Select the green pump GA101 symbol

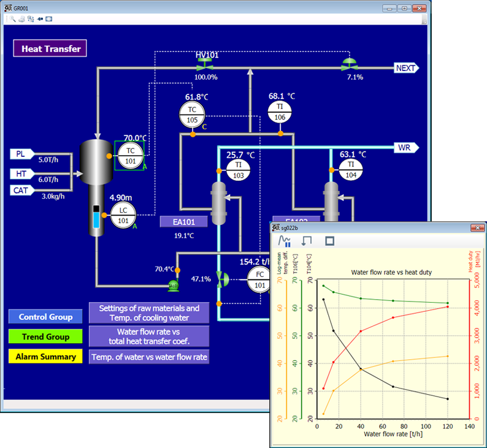pyautogui.click(x=174, y=285)
